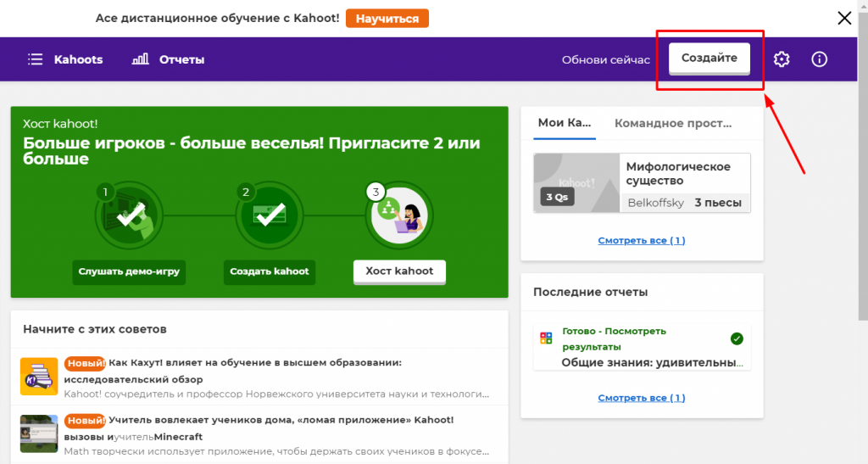Open Minecraft teacher article thumbnail
The width and height of the screenshot is (868, 464).
pyautogui.click(x=39, y=434)
